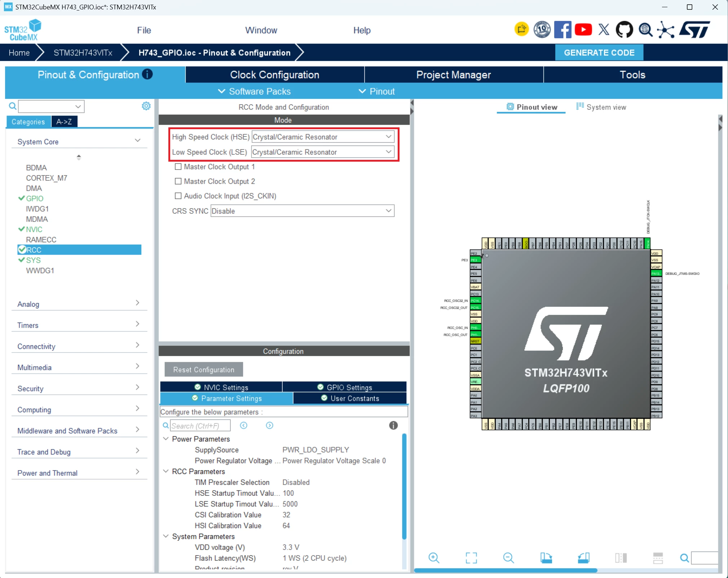Click the GENERATE CODE button

(599, 53)
